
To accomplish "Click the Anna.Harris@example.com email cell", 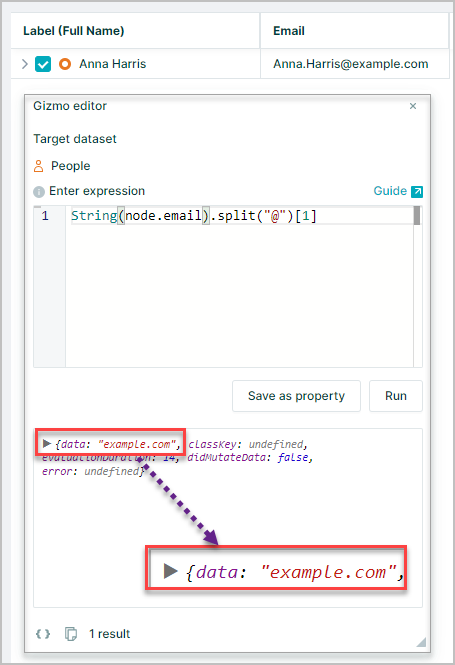I will [351, 64].
